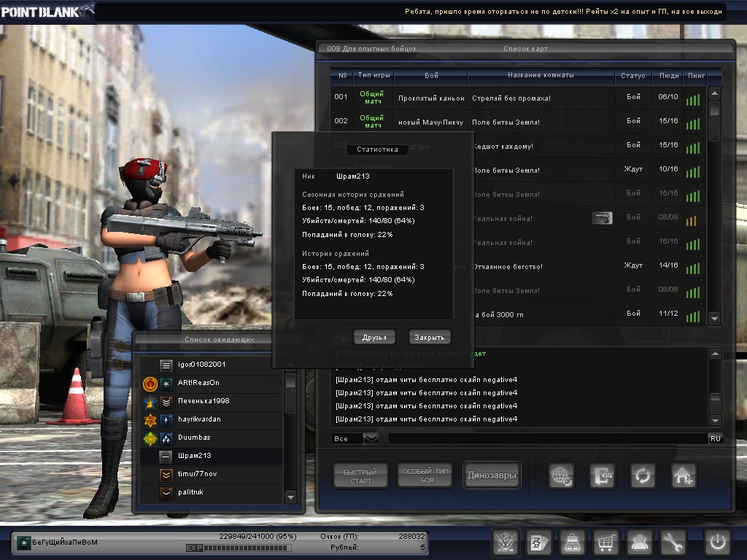Select room 002 новый Мачу-Пикчу

(519, 122)
